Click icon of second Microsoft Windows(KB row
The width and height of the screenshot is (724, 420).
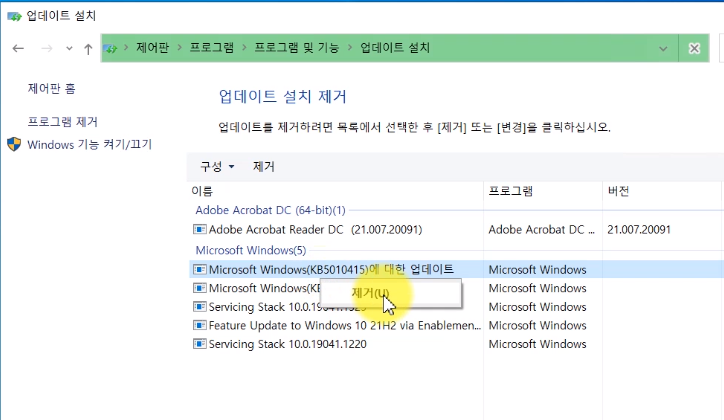(x=199, y=288)
